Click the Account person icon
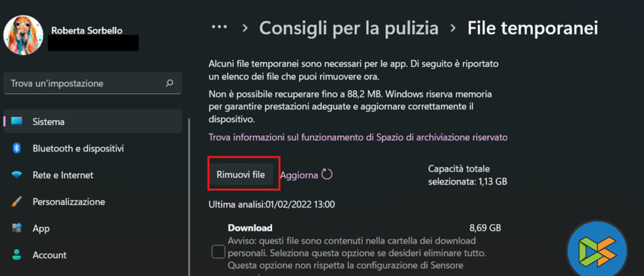 click(17, 255)
